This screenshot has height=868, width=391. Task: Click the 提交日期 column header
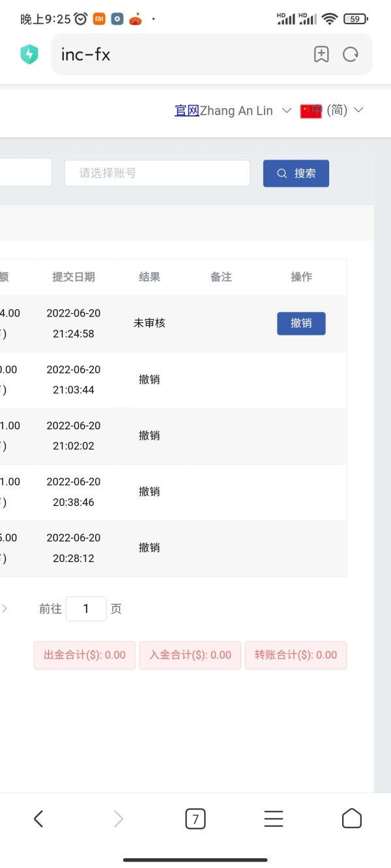pos(74,277)
